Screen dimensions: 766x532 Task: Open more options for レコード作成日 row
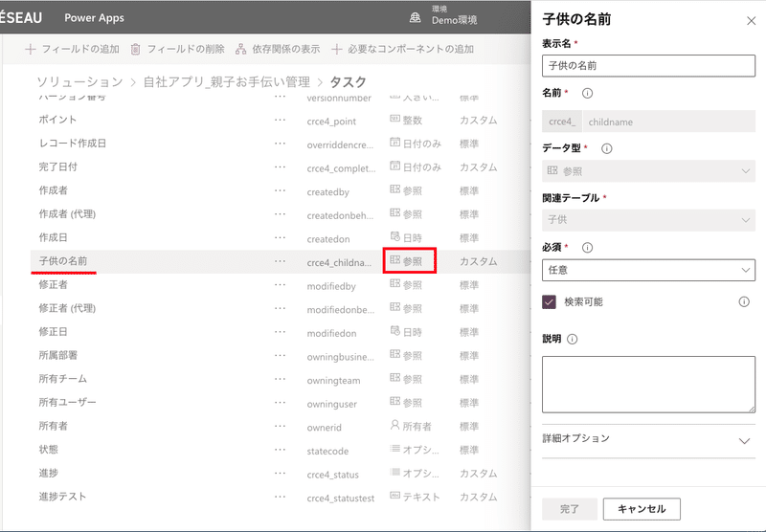tap(280, 144)
